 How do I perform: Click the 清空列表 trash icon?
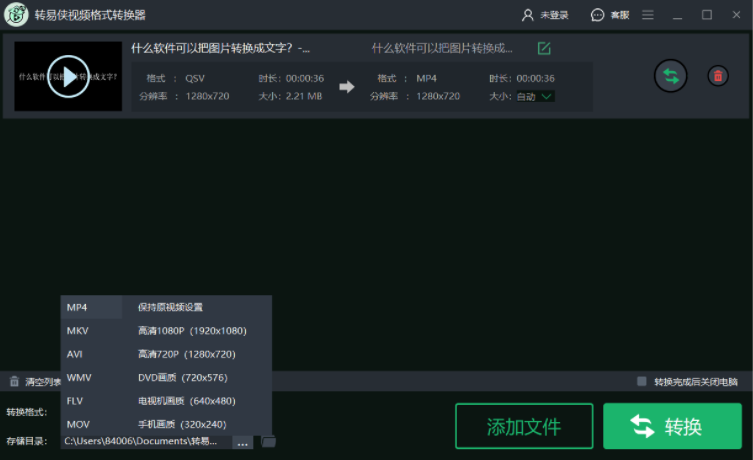pos(14,381)
